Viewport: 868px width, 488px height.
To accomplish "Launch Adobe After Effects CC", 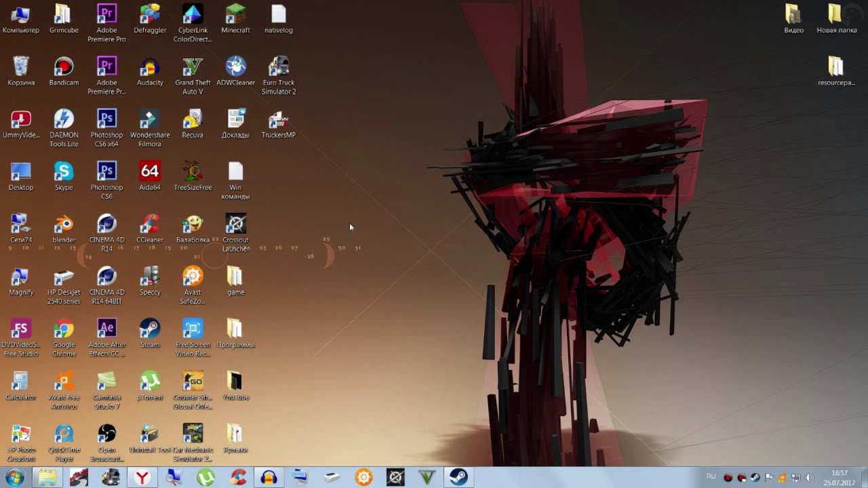I will click(x=106, y=338).
